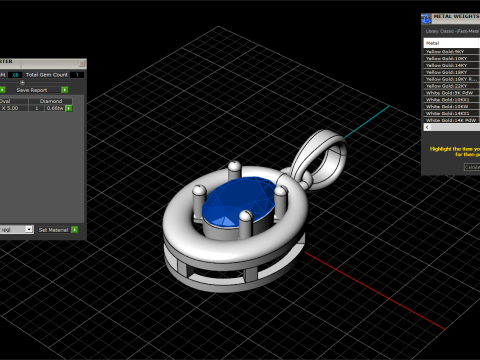Click the pendant bail loop in viewport
This screenshot has width=480, height=360.
point(320,160)
